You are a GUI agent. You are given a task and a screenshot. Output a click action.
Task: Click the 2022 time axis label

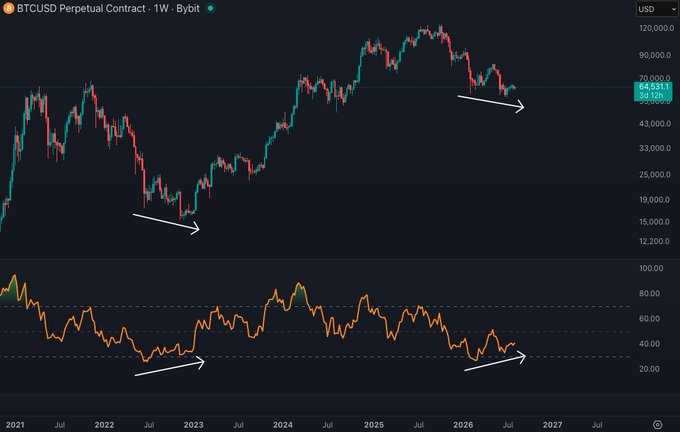pyautogui.click(x=104, y=425)
